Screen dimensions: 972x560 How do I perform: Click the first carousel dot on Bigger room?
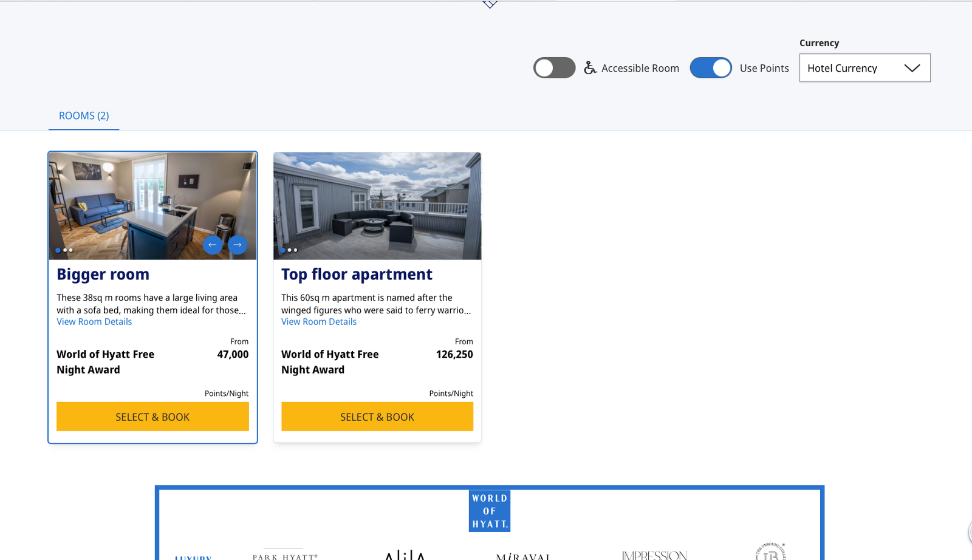(x=58, y=250)
